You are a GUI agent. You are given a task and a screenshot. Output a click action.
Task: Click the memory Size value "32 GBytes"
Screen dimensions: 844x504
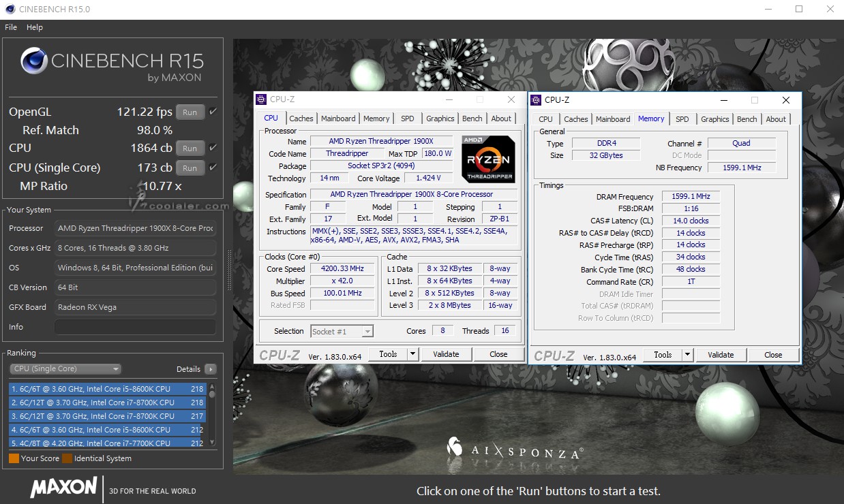coord(605,155)
